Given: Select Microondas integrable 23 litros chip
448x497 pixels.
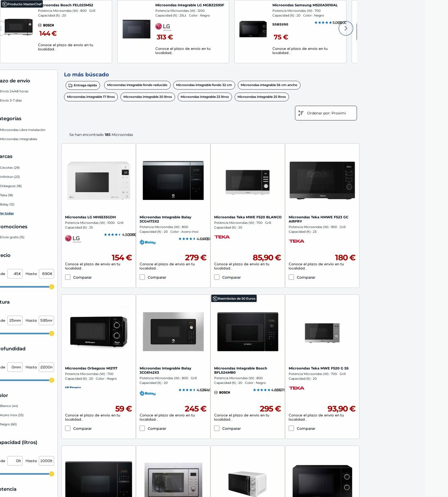Looking at the screenshot, I should tap(205, 97).
